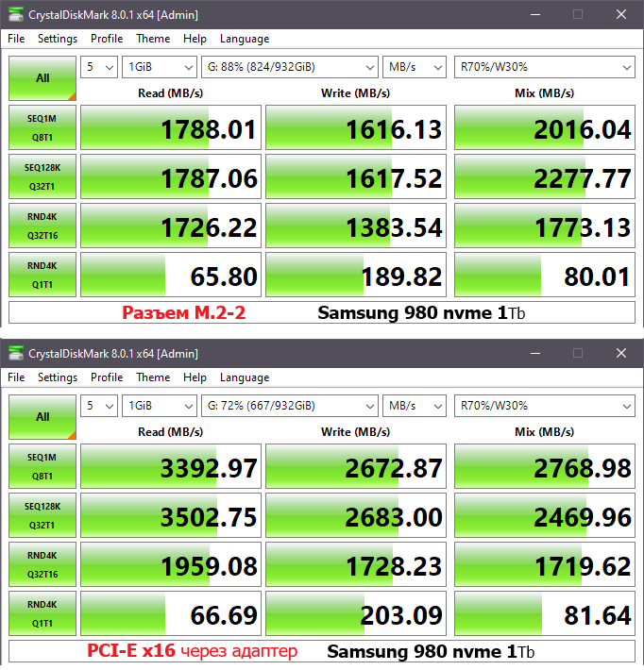Start SEQ128K Q32T1 test in top window
This screenshot has height=670, width=644.
42,176
